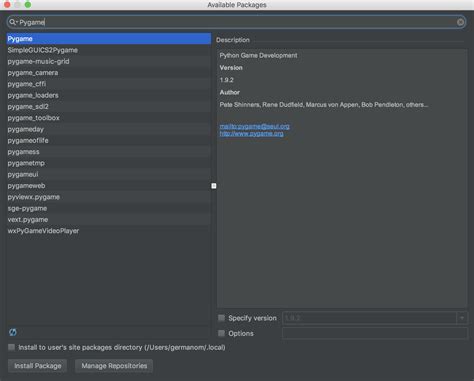Open the pygame.org website link
Viewport: 474px width, 381px height.
[x=251, y=133]
